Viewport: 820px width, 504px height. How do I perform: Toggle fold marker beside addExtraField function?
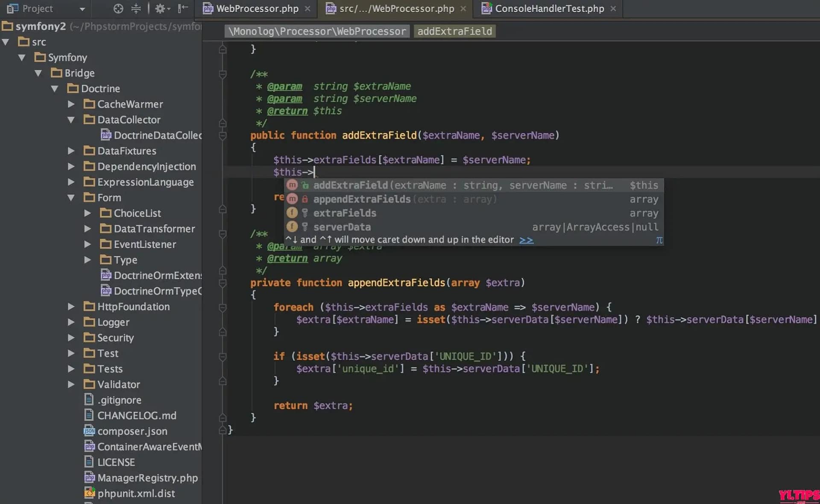pos(223,136)
